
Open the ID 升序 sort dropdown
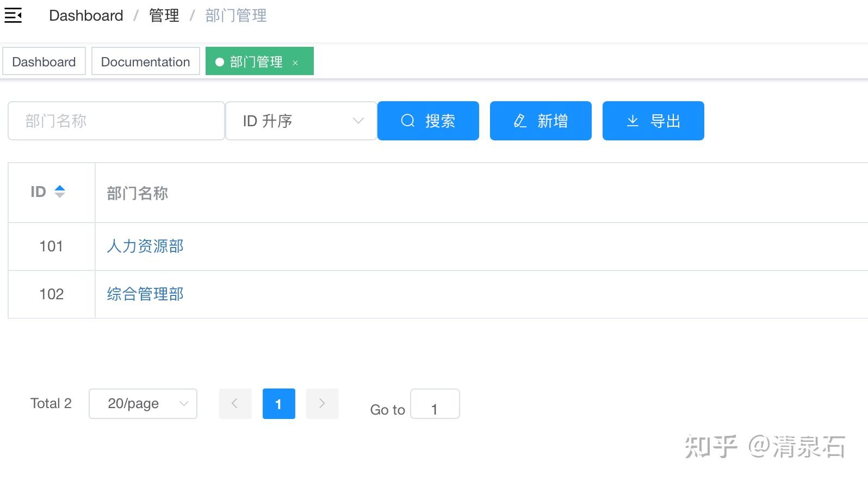pos(301,121)
